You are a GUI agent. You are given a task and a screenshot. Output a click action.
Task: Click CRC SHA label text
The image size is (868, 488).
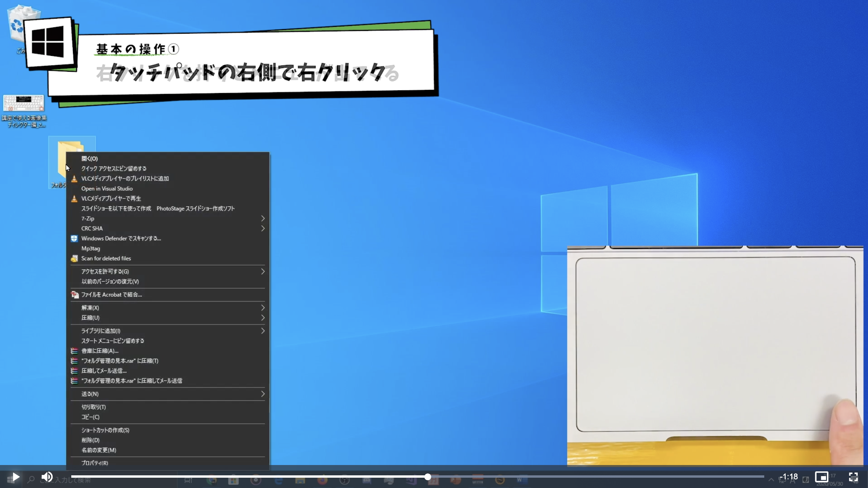(92, 228)
